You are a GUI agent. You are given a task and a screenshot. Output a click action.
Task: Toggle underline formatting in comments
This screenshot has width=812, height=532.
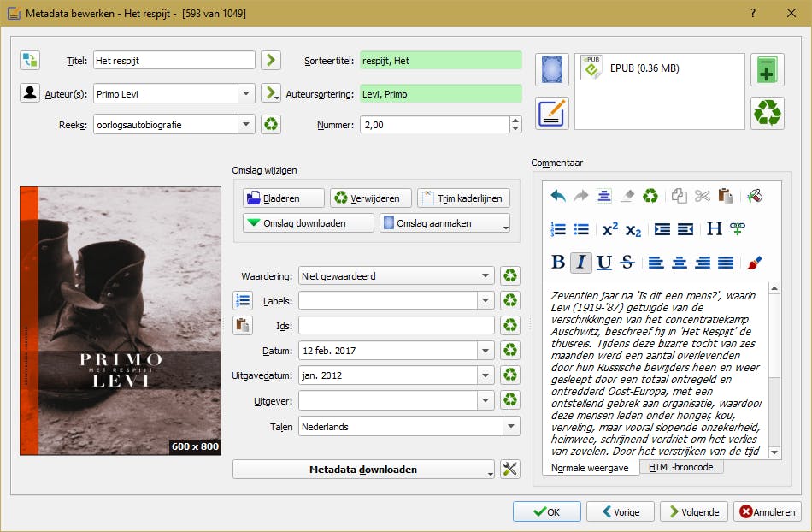(604, 263)
